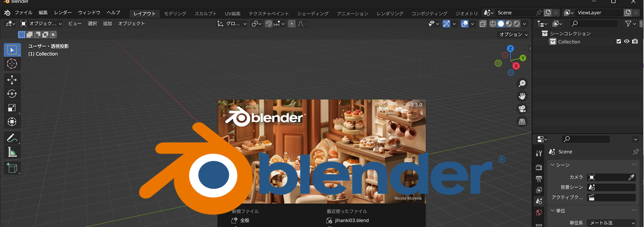Choose the Measure ruler tool
Screen dimensions: 644x227
pyautogui.click(x=12, y=152)
